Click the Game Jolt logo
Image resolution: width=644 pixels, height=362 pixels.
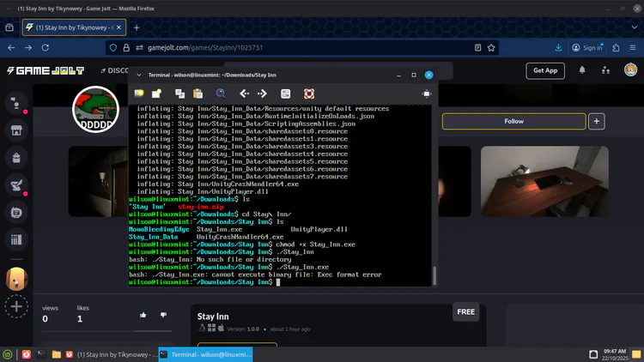[46, 70]
